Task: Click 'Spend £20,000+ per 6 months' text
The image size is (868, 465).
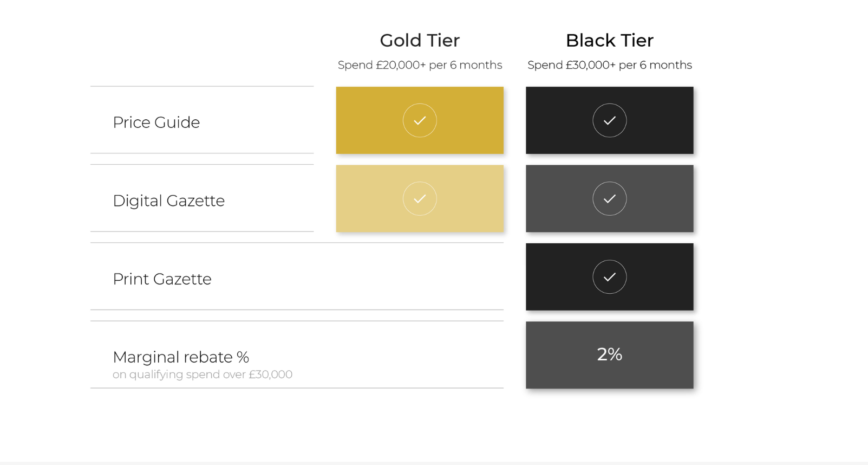Action: pyautogui.click(x=420, y=65)
